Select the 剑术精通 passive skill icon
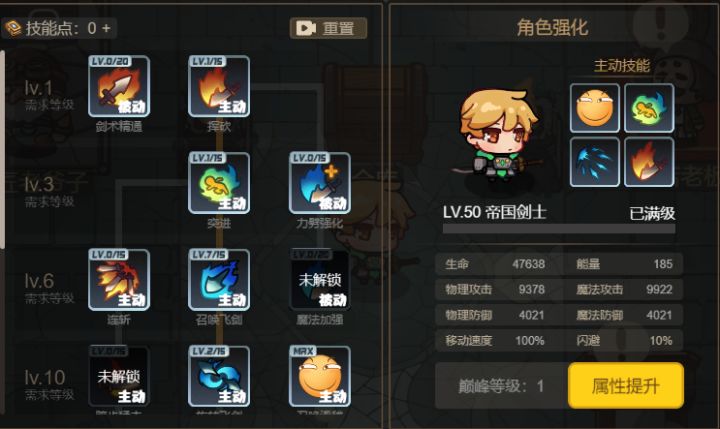The image size is (720, 429). (119, 86)
